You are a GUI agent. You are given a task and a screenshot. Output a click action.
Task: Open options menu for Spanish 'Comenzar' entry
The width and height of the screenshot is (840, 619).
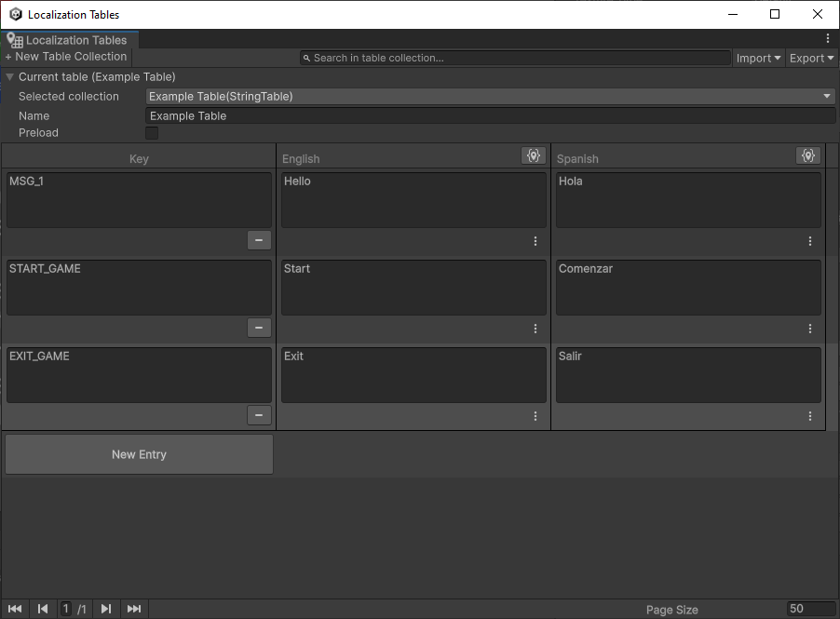810,329
